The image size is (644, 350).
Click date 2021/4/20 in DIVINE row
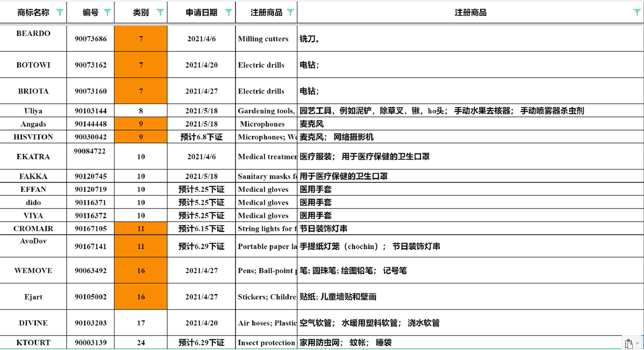(201, 323)
